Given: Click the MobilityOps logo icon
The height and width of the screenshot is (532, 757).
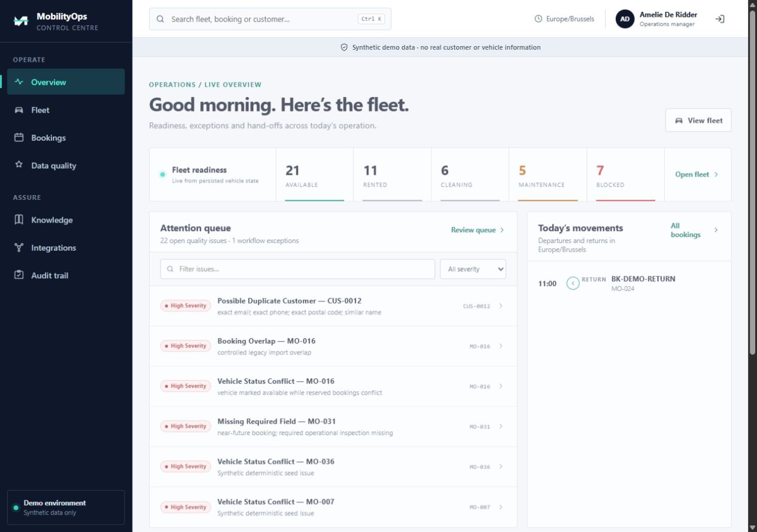Looking at the screenshot, I should pos(21,21).
